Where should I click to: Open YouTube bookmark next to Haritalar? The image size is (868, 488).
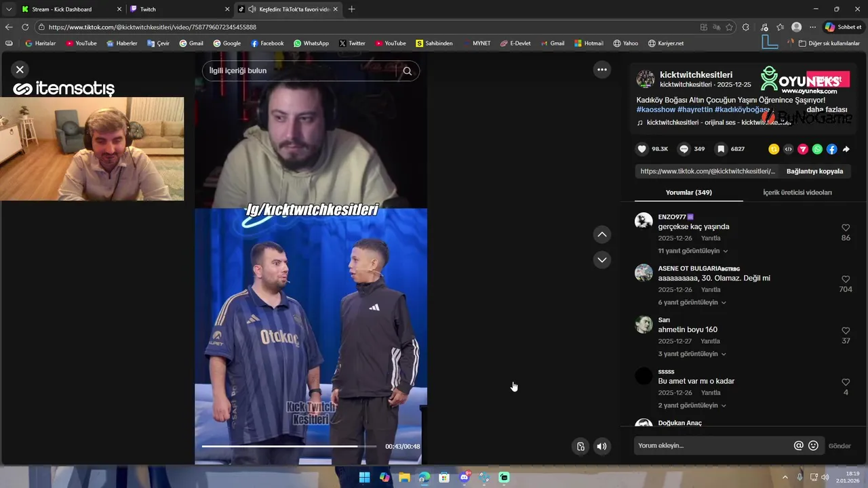click(x=81, y=43)
